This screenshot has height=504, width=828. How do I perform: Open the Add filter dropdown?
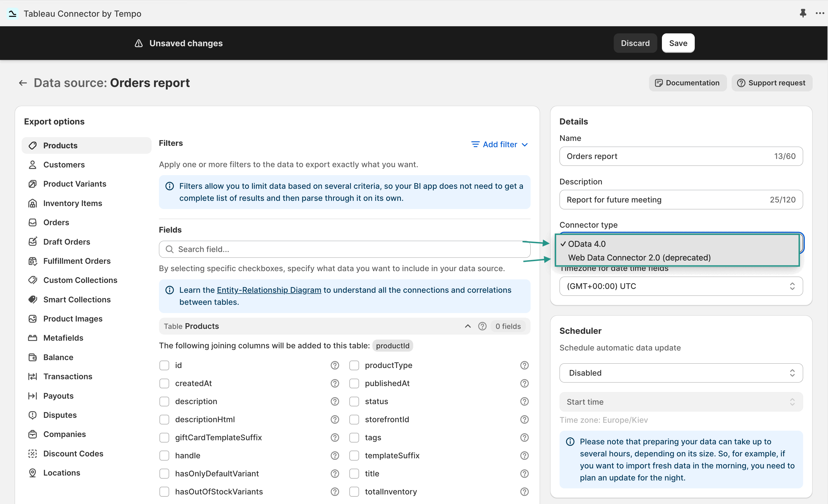click(x=499, y=144)
